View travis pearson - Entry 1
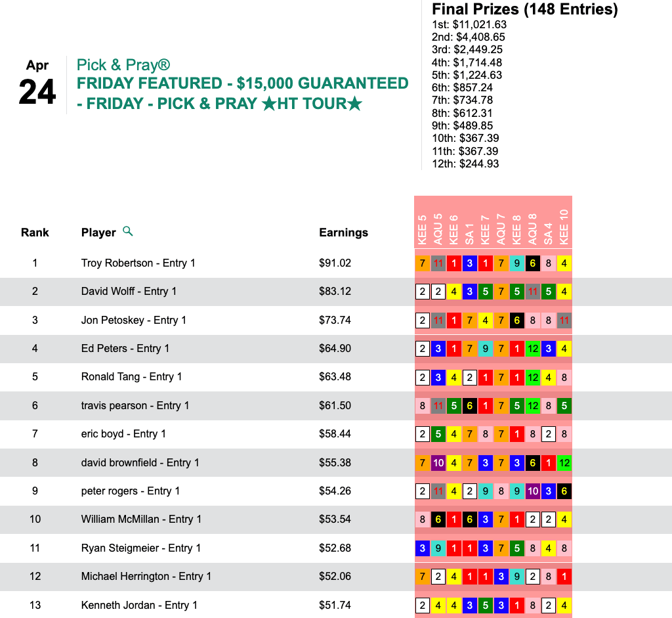The image size is (672, 618). [x=135, y=406]
